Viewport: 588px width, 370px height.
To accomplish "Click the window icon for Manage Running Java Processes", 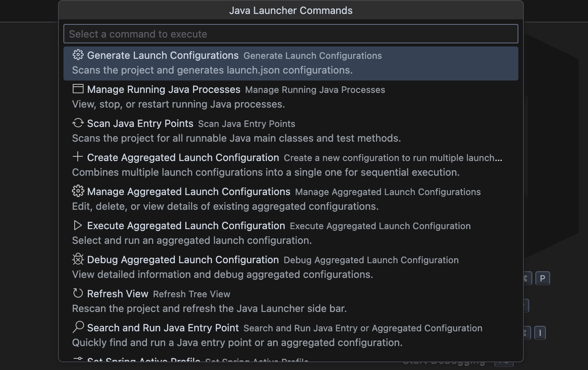I will pos(78,89).
